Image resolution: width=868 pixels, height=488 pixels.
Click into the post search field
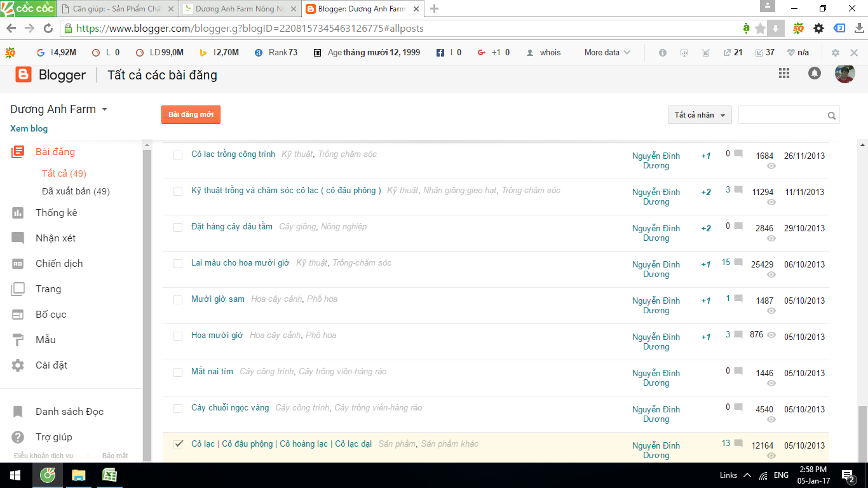click(782, 116)
